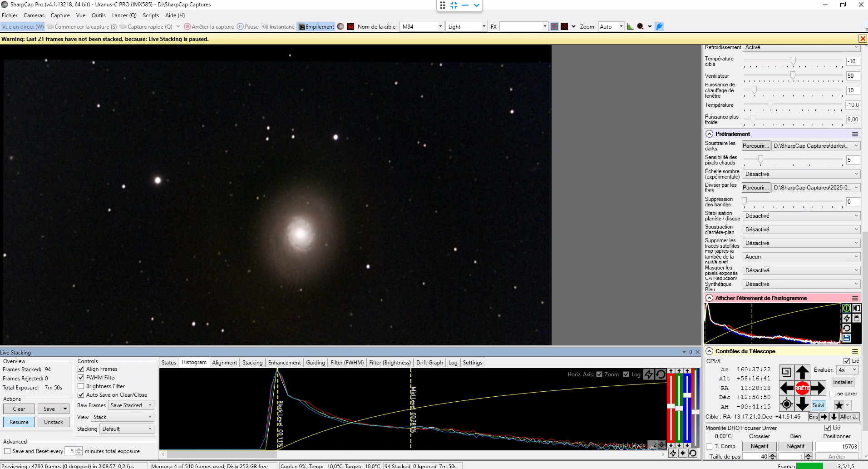Check the 'se garer' park checkbox
The image size is (868, 469).
pyautogui.click(x=832, y=394)
